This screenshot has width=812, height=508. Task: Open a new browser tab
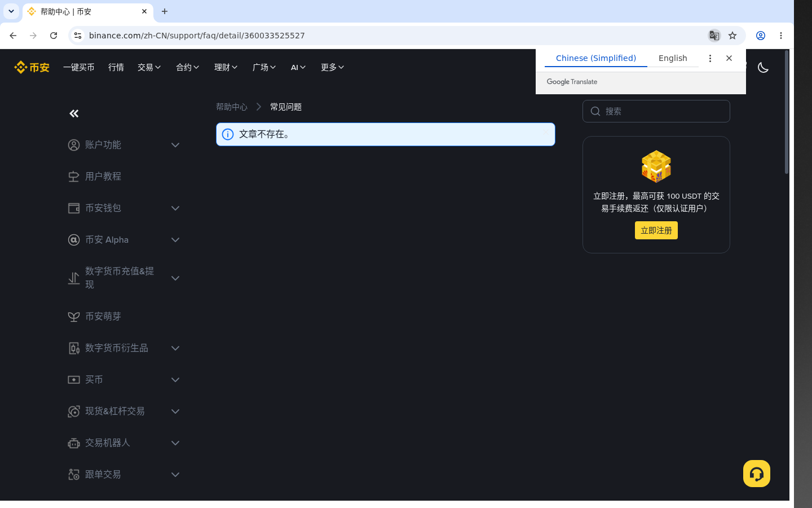coord(165,11)
